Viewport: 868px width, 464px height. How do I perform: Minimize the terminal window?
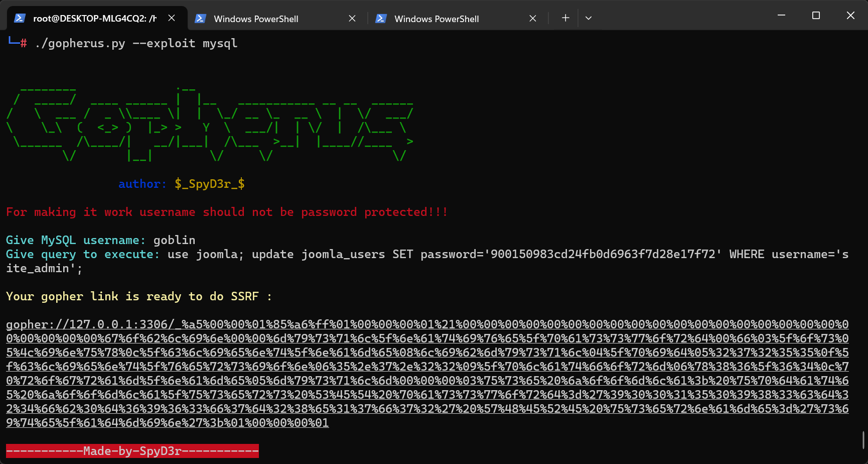click(x=781, y=16)
